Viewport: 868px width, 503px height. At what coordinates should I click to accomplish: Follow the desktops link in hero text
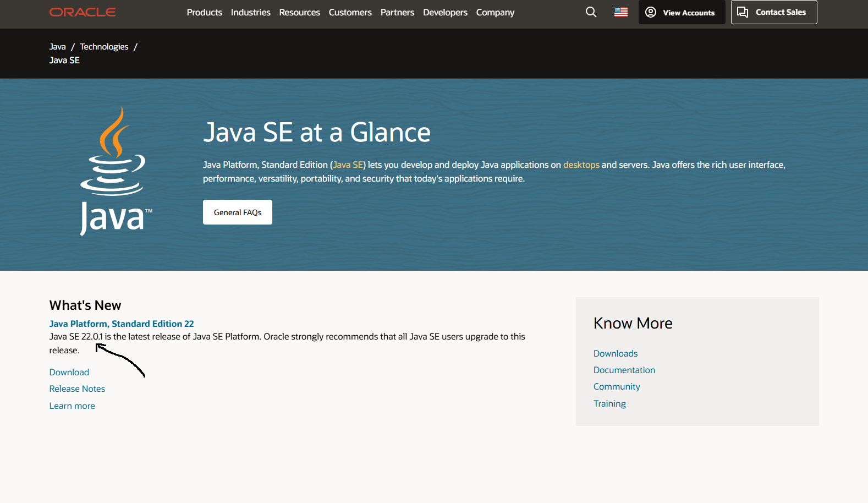581,165
